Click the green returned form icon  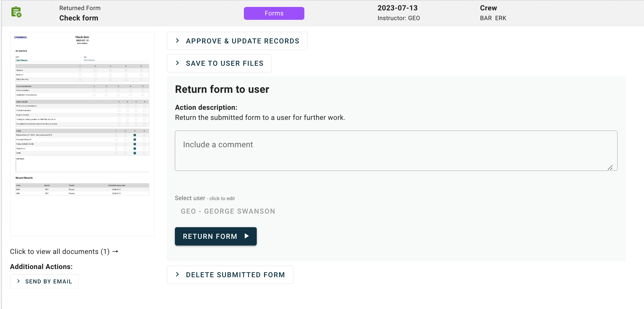click(16, 12)
